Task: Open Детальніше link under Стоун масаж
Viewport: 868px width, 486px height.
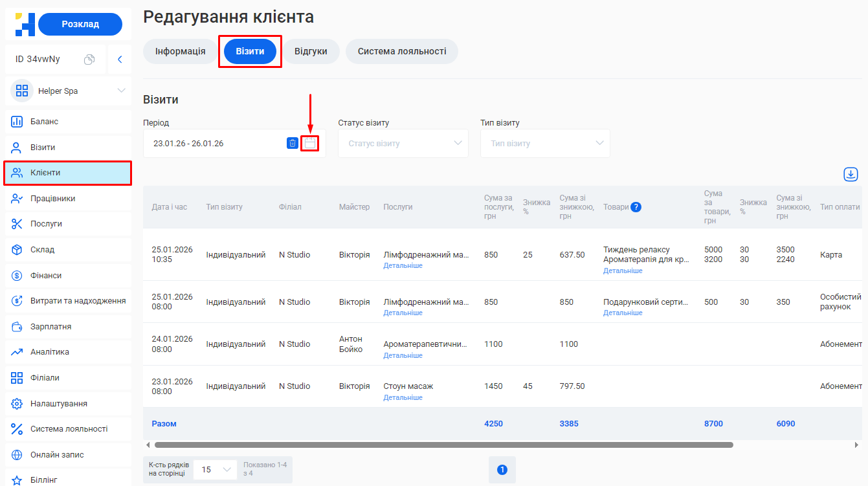Action: coord(403,397)
